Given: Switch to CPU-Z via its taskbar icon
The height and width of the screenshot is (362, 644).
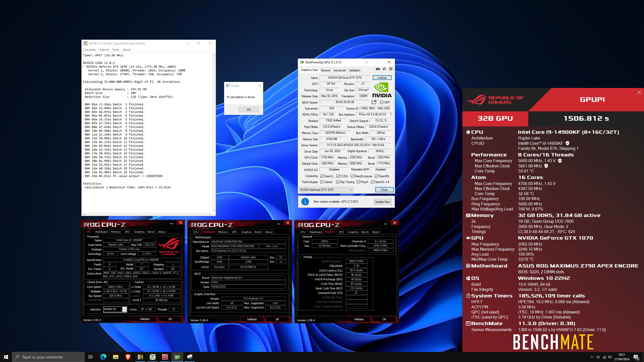Looking at the screenshot, I should click(165, 357).
